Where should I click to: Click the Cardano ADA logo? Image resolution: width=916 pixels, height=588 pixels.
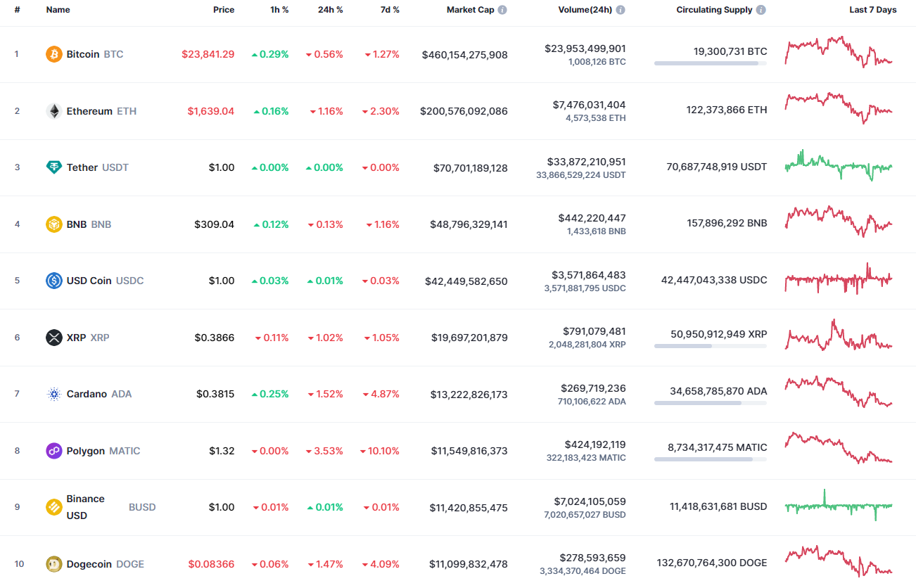click(x=53, y=394)
